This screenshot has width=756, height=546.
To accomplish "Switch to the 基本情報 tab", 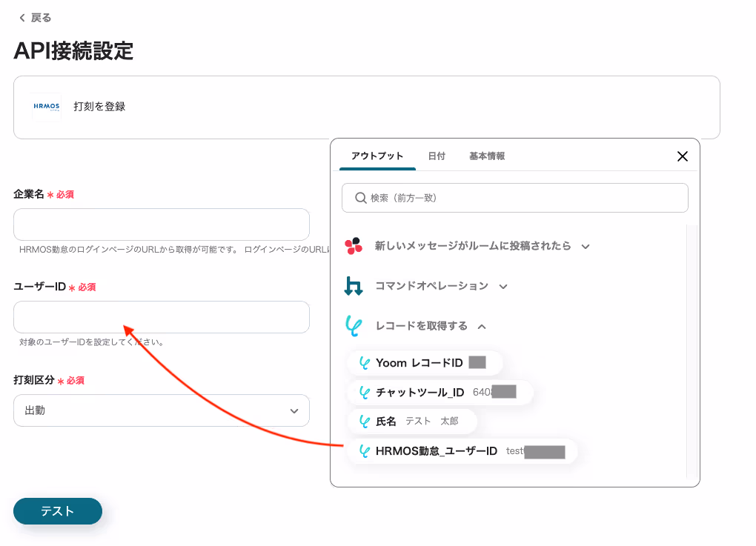I will 487,156.
